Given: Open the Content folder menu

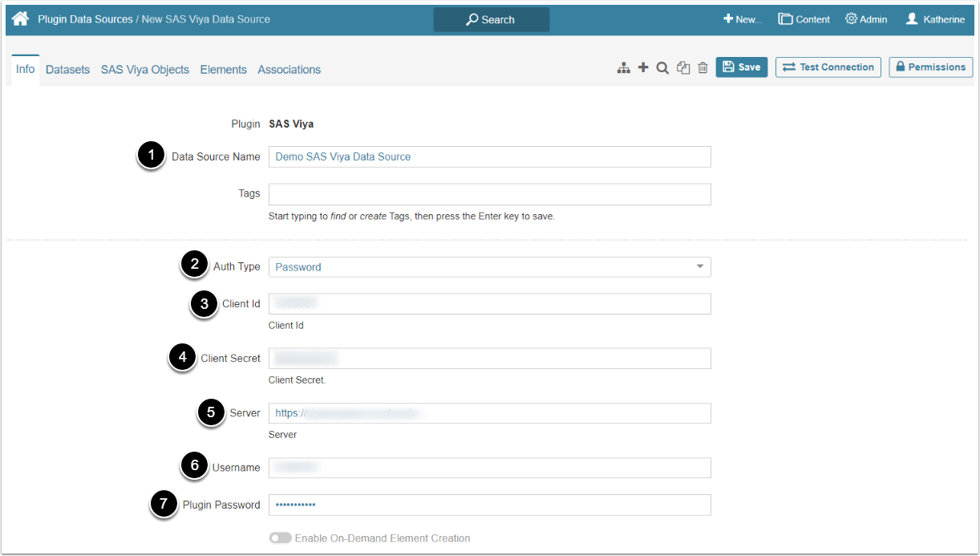Looking at the screenshot, I should tap(804, 19).
